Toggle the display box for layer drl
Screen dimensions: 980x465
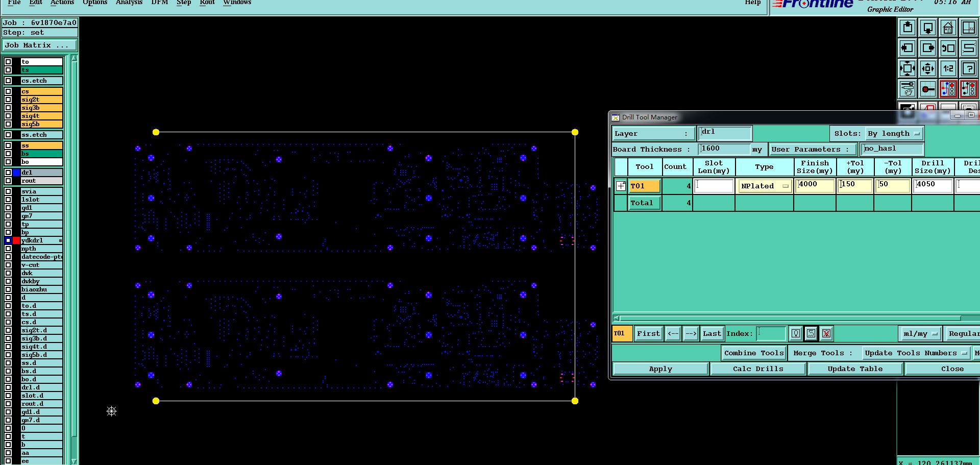point(8,173)
